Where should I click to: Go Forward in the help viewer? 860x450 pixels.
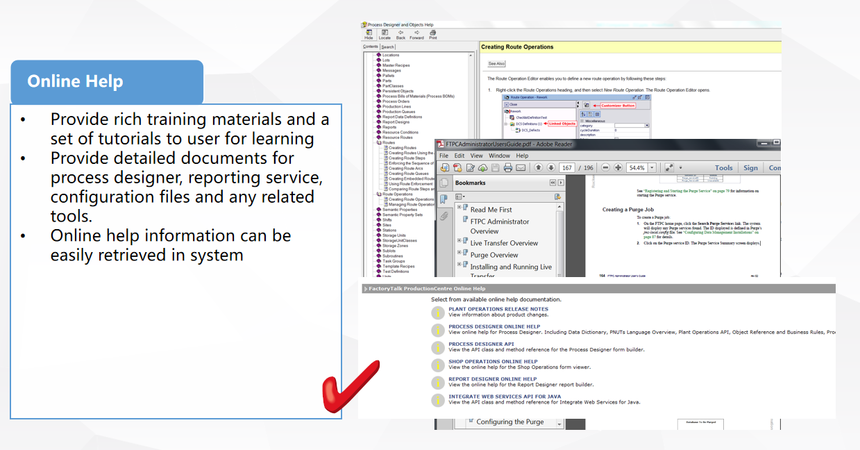pyautogui.click(x=416, y=35)
